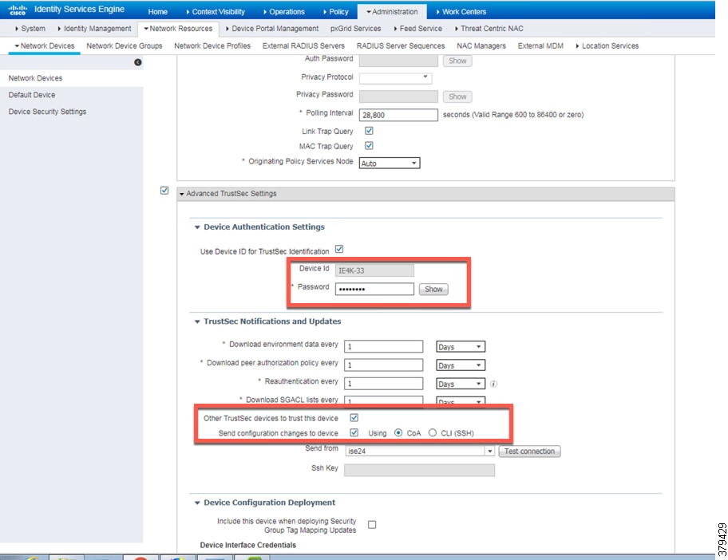The width and height of the screenshot is (728, 560).
Task: Open the Work Centers menu
Action: [461, 12]
